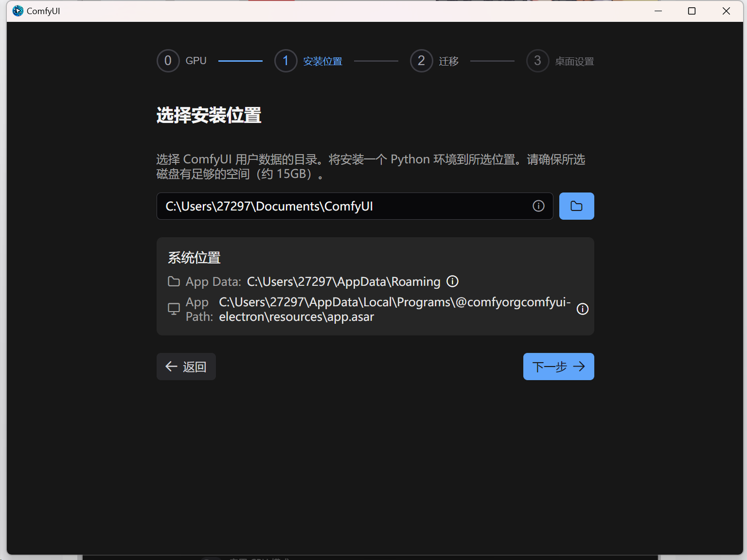The image size is (747, 560).
Task: Click the monitor icon beside App Path
Action: click(174, 309)
